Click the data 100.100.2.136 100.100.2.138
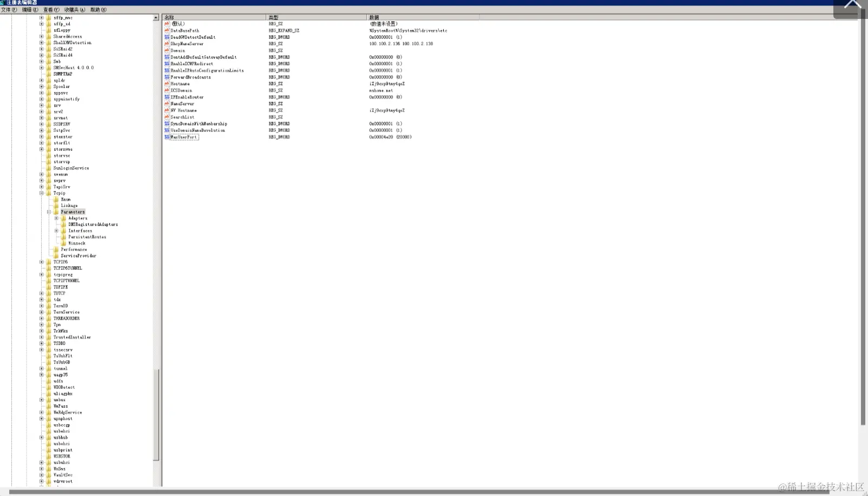 [401, 44]
